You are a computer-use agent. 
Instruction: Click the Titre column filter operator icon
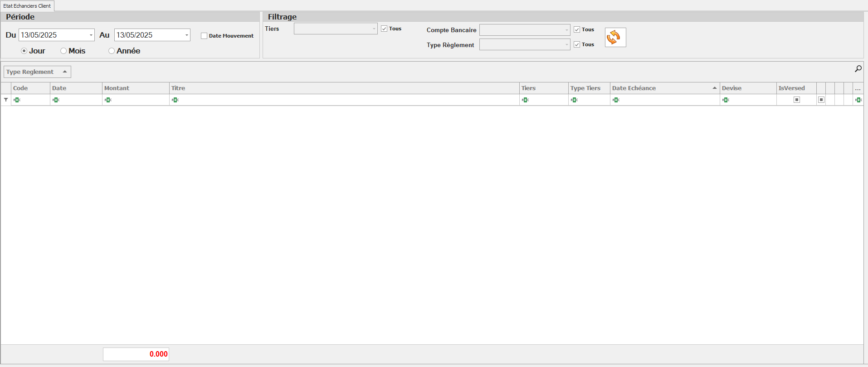(175, 100)
